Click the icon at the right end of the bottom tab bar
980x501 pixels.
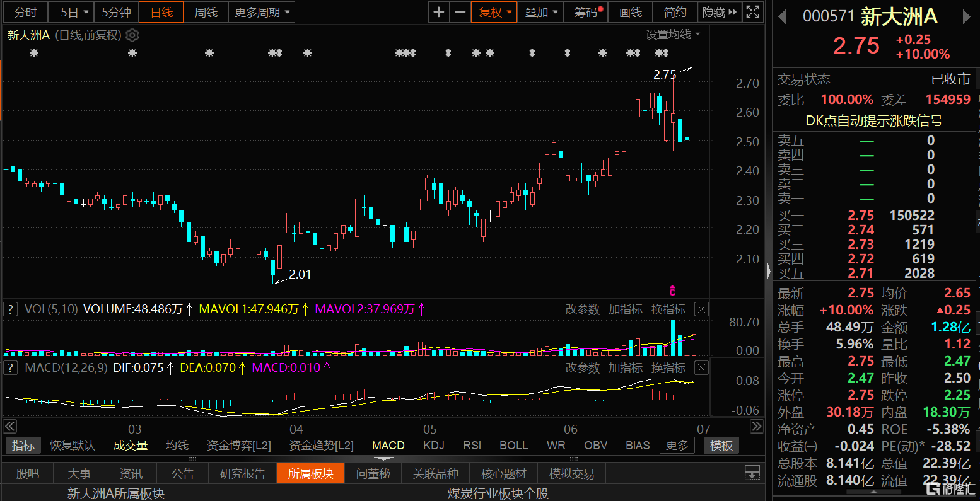coord(752,473)
